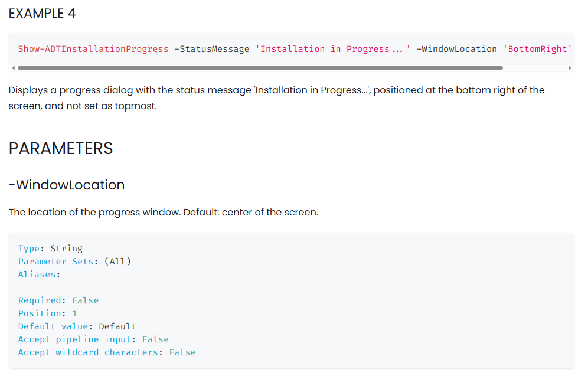Click the Accept pipeline input: False line
The height and width of the screenshot is (379, 588).
[93, 339]
